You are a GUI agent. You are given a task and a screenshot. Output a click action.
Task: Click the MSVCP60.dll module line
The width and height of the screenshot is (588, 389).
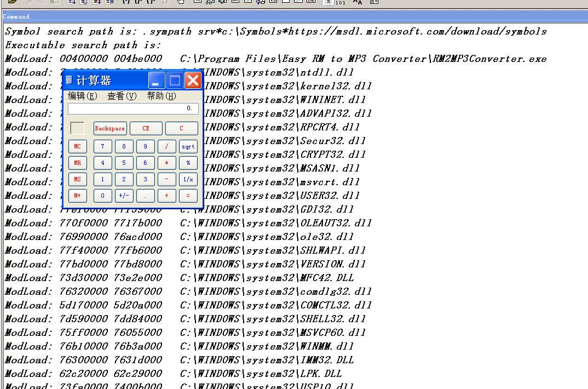(185, 333)
